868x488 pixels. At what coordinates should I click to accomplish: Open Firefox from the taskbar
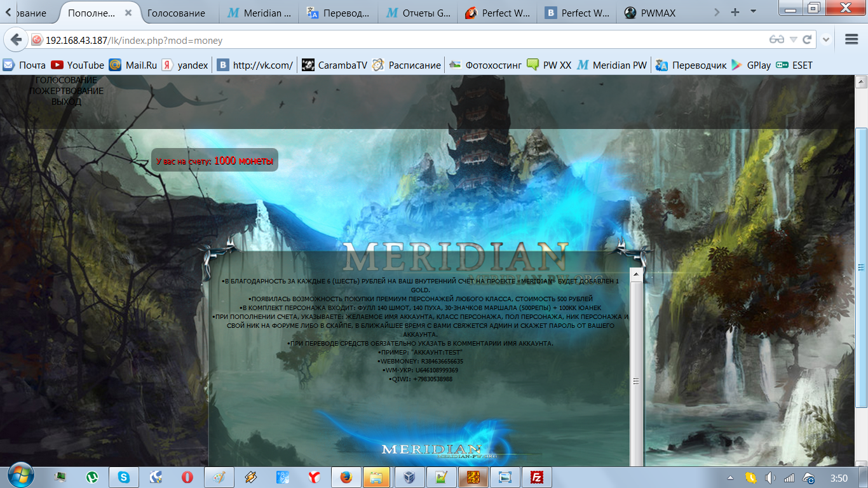(x=346, y=477)
